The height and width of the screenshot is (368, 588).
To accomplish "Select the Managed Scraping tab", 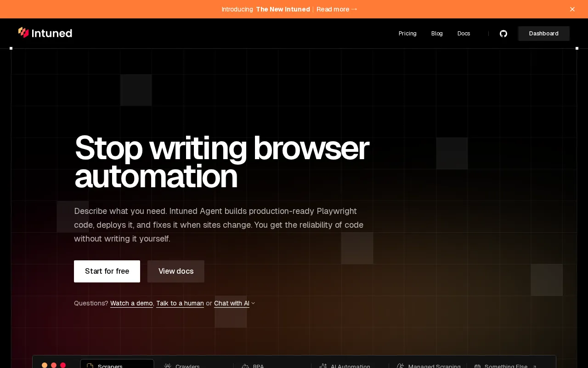I will tap(428, 364).
